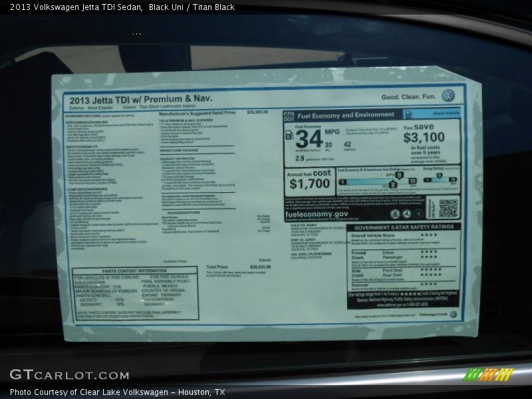
Task: Click the photo title '2013 Volkswagen Jetta TDI Sedan'
Action: click(x=76, y=7)
